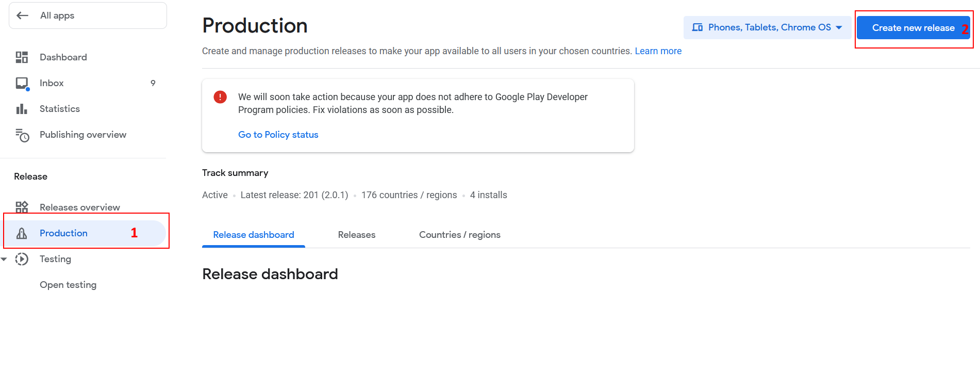
Task: Collapse the Testing section arrow
Action: tap(4, 259)
